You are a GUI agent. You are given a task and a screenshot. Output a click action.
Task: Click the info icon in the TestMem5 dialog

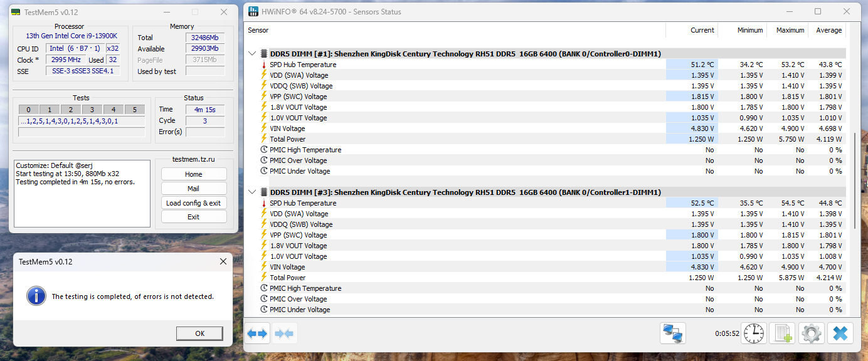point(37,296)
